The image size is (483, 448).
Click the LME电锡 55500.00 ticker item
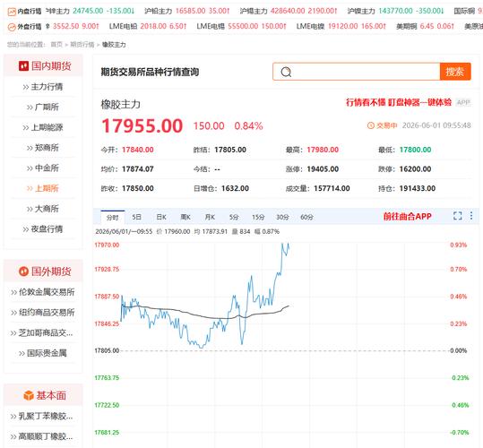[242, 27]
